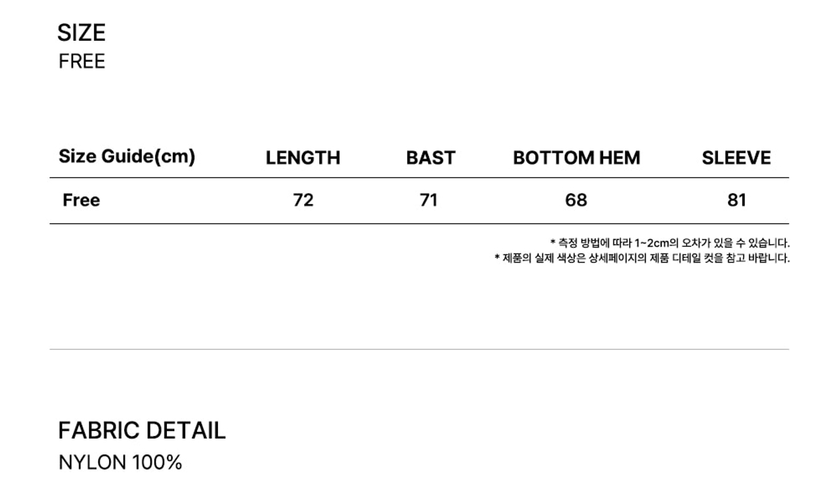Click the 1~2cm measurement error note
This screenshot has height=504, width=835.
(x=673, y=243)
